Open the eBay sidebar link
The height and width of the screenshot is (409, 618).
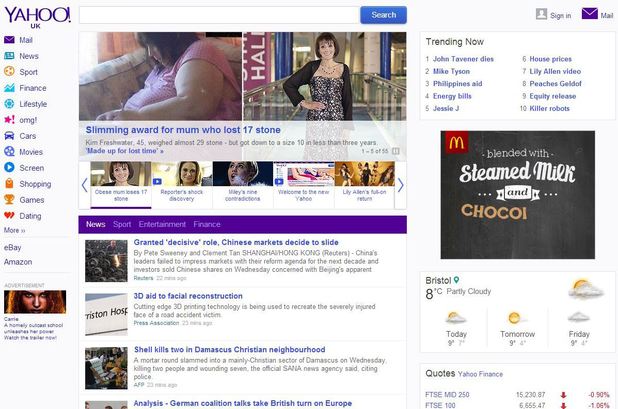tap(13, 247)
